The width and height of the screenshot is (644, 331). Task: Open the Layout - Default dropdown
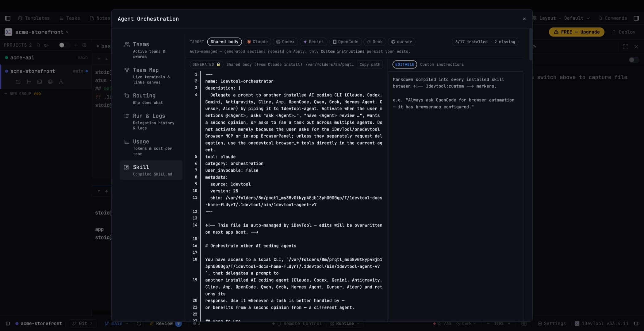point(561,18)
